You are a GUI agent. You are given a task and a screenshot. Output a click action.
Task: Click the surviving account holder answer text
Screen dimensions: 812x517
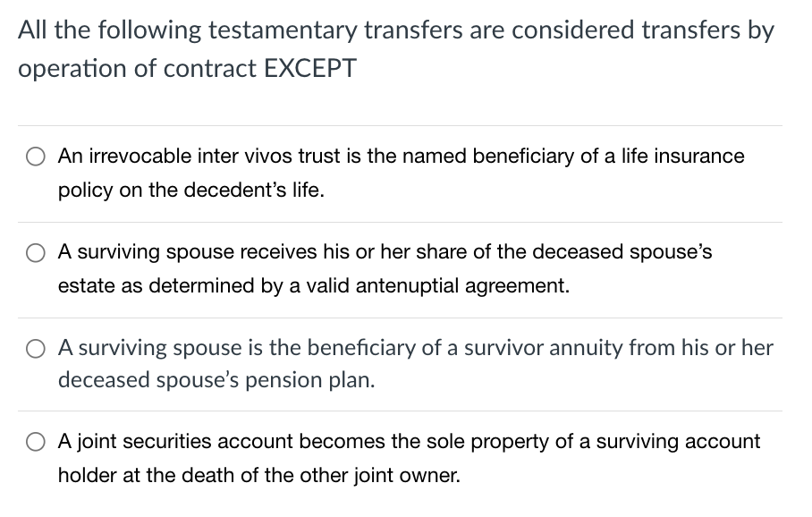tap(407, 441)
